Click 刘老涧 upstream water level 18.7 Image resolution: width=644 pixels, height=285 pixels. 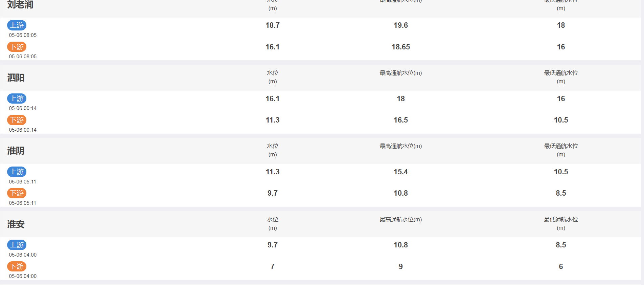pyautogui.click(x=272, y=25)
